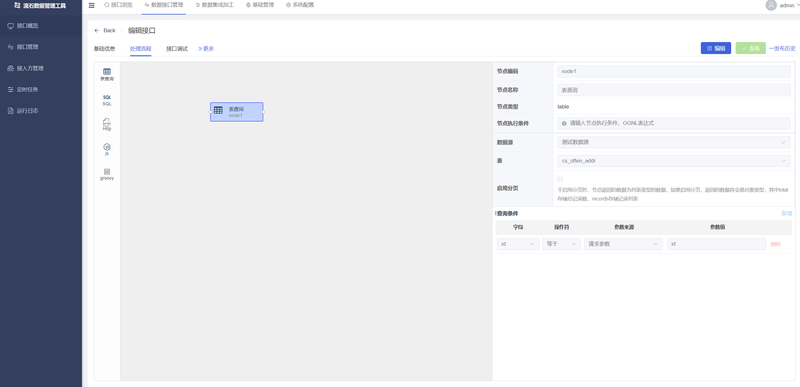Open the 操作符 dropdown showing 等于
800x387 pixels.
click(561, 244)
